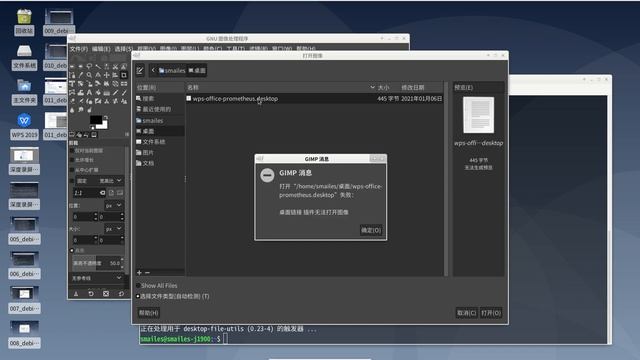Click the save tool preset icon
The height and width of the screenshot is (360, 640).
[x=76, y=293]
